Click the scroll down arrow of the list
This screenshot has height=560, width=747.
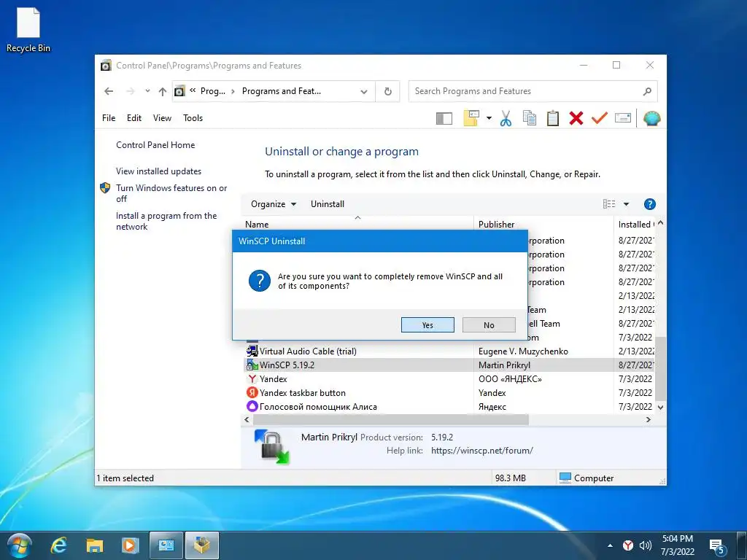(660, 407)
